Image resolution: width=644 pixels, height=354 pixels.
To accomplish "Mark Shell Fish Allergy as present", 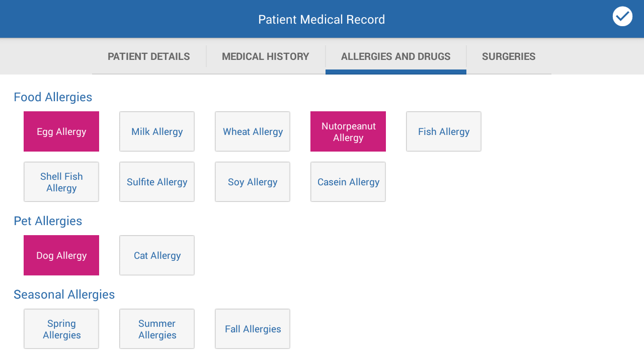I will coord(61,182).
